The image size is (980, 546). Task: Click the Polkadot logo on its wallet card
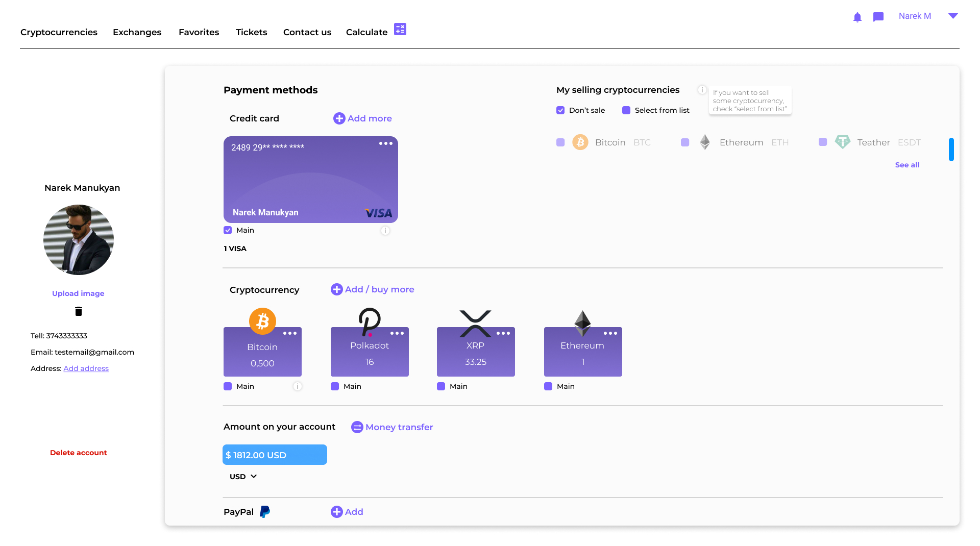[370, 322]
